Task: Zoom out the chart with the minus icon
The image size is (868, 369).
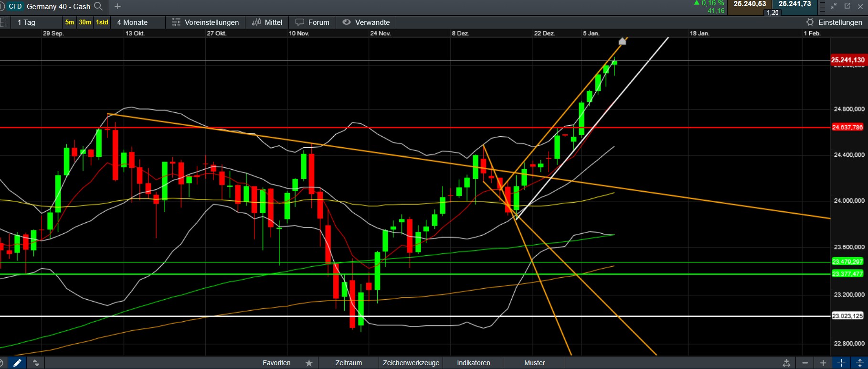Action: point(805,363)
